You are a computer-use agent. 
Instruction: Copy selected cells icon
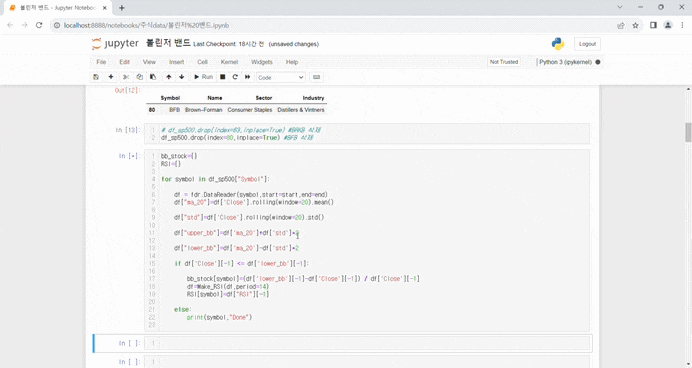[139, 77]
